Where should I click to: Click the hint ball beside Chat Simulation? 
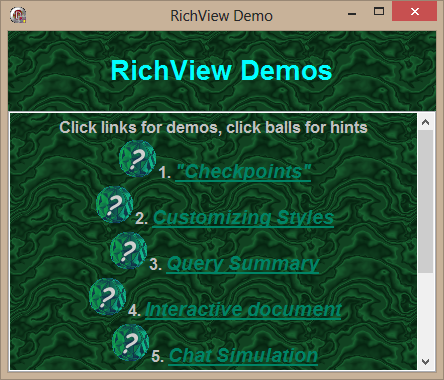[x=130, y=343]
